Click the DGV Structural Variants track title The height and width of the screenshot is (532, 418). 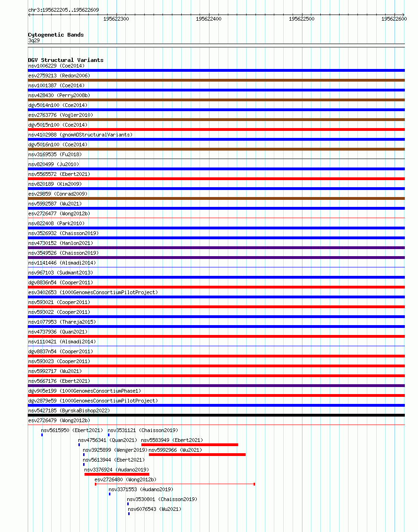tap(66, 60)
